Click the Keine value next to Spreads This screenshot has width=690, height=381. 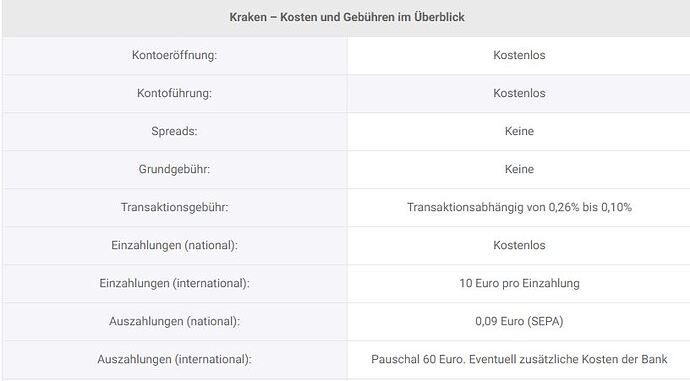(x=519, y=131)
